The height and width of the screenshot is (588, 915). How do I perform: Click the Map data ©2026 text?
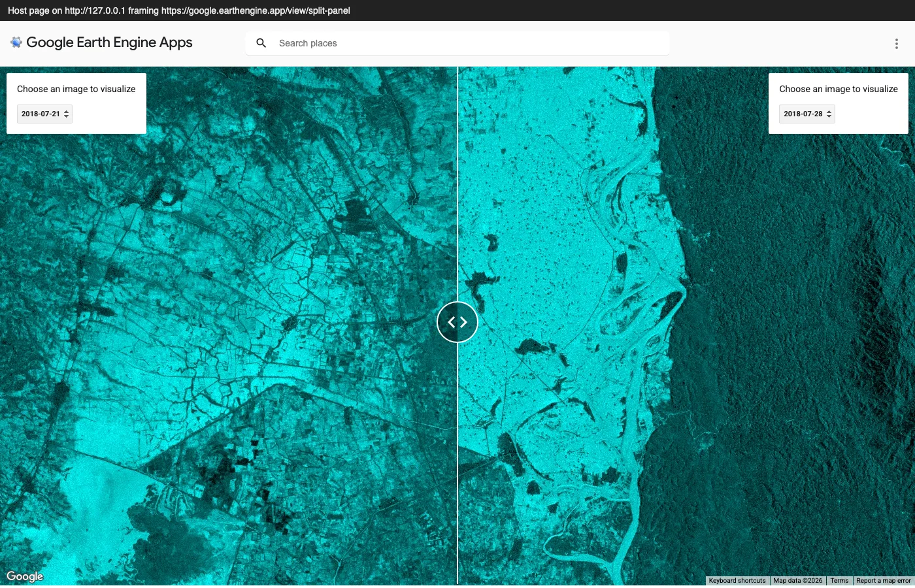pos(798,581)
